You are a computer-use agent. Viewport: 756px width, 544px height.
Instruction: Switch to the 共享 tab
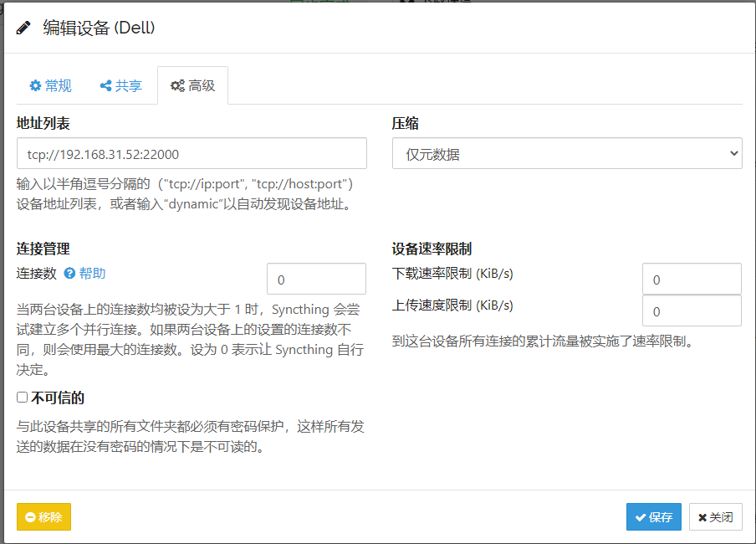coord(128,86)
